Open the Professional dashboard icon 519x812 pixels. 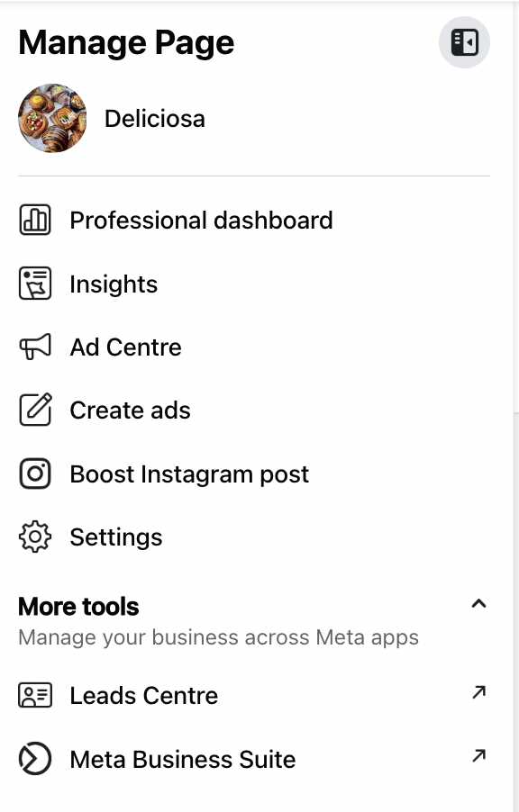34,220
